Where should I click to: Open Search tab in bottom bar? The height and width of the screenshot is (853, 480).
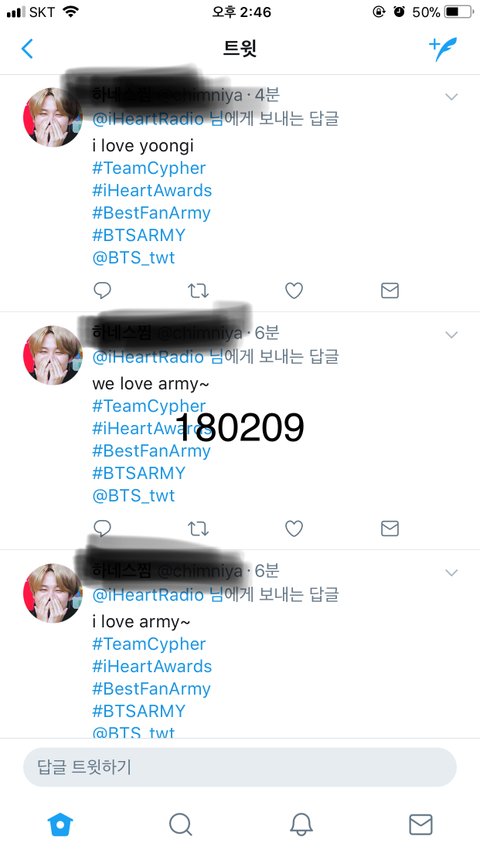click(x=180, y=824)
